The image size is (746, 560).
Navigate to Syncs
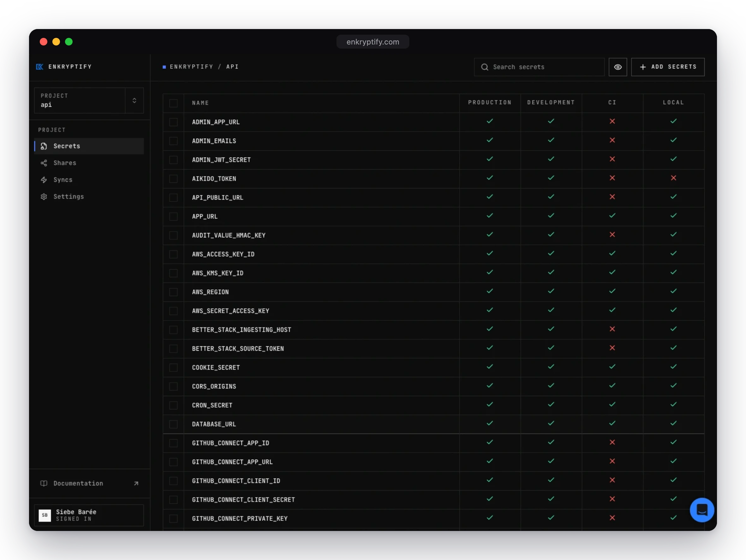(89, 180)
